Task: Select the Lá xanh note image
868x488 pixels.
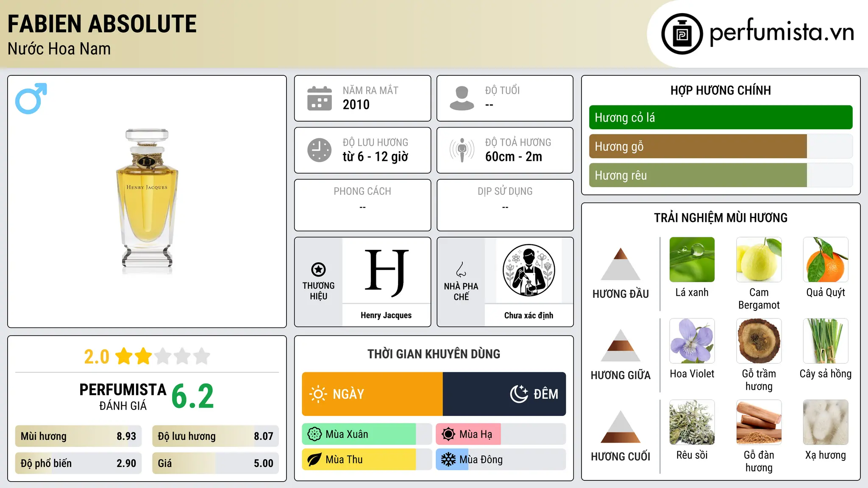Action: 692,260
